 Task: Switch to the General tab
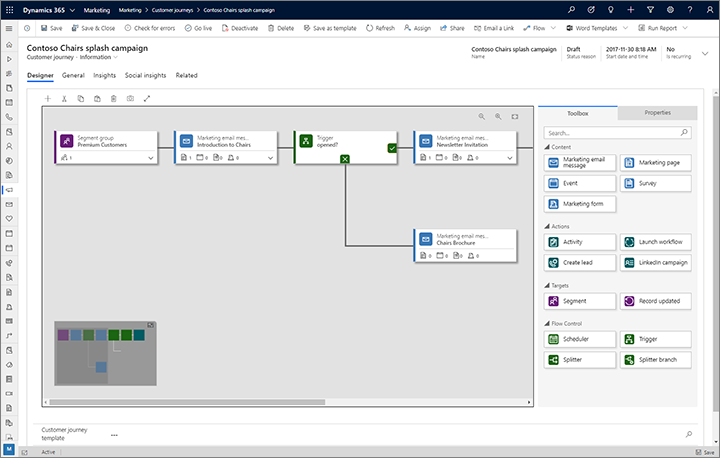click(73, 75)
